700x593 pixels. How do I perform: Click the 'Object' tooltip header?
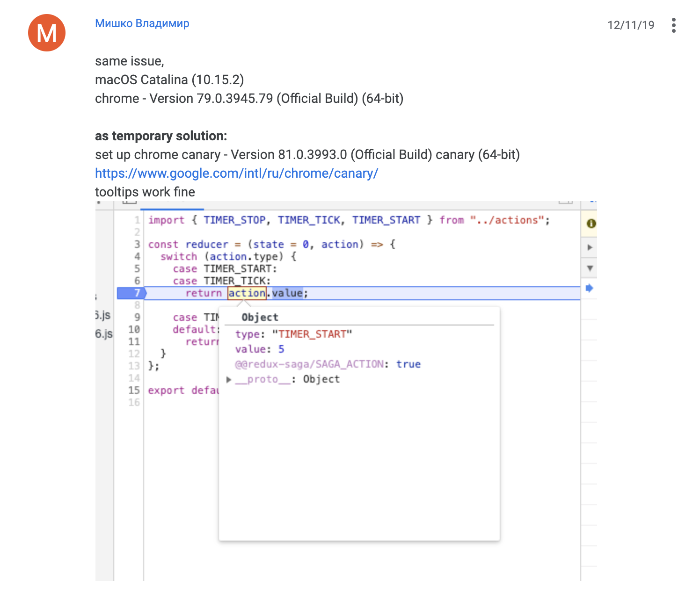coord(260,317)
